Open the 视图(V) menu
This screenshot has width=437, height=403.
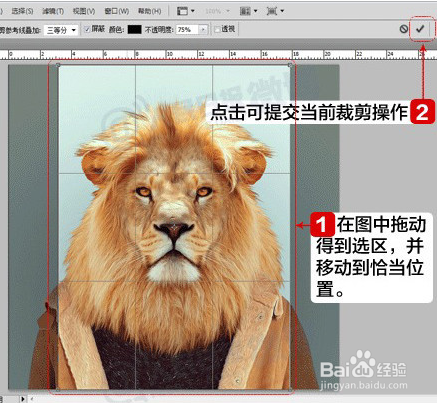[x=84, y=11]
